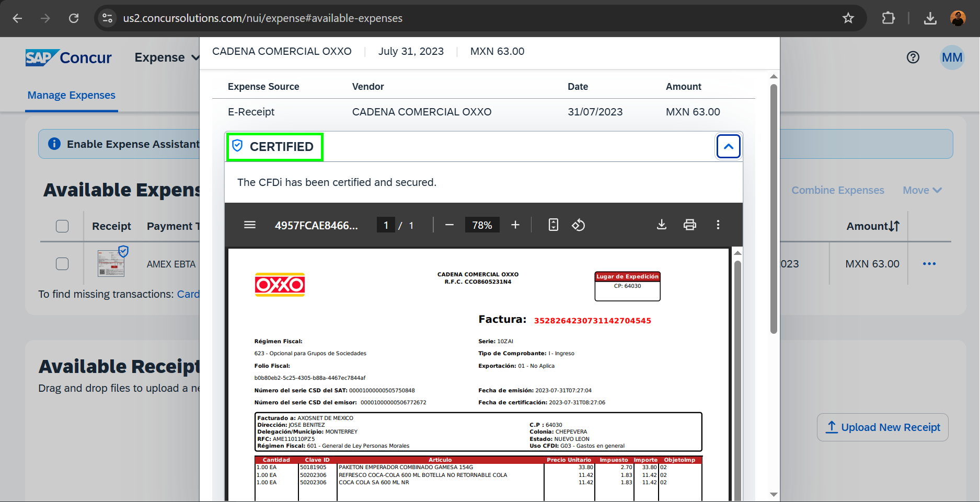980x502 pixels.
Task: Open PDF viewer more actions menu
Action: [x=718, y=225]
